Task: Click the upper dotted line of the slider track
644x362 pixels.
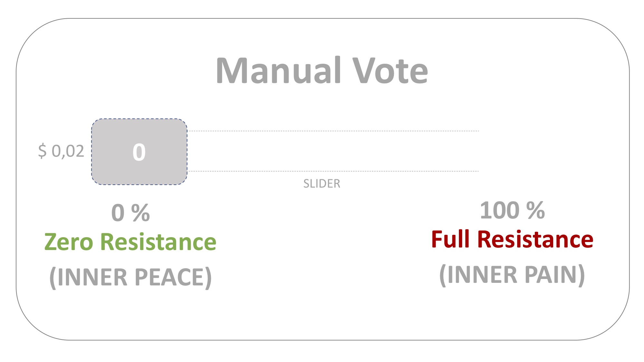Action: coord(333,131)
